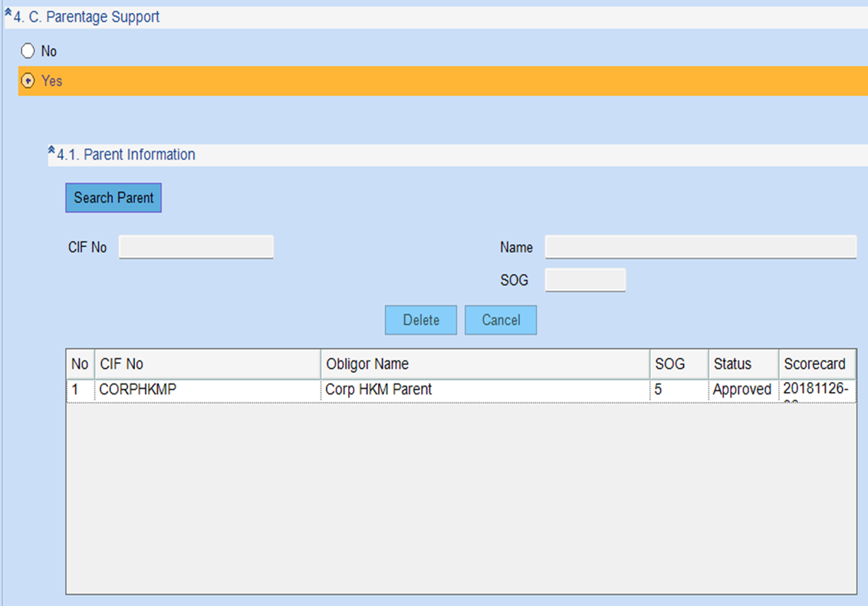868x606 pixels.
Task: Click the Name input field
Action: pyautogui.click(x=700, y=247)
